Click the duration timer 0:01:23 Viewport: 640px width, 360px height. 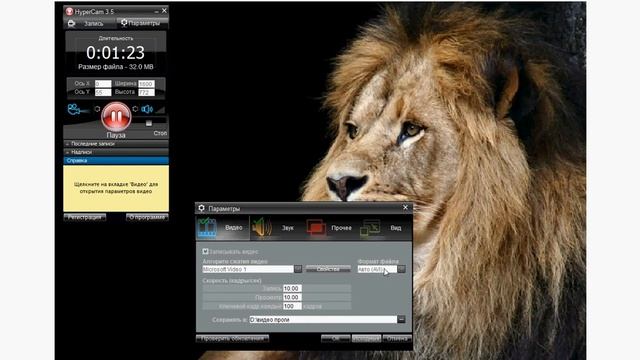[x=116, y=53]
